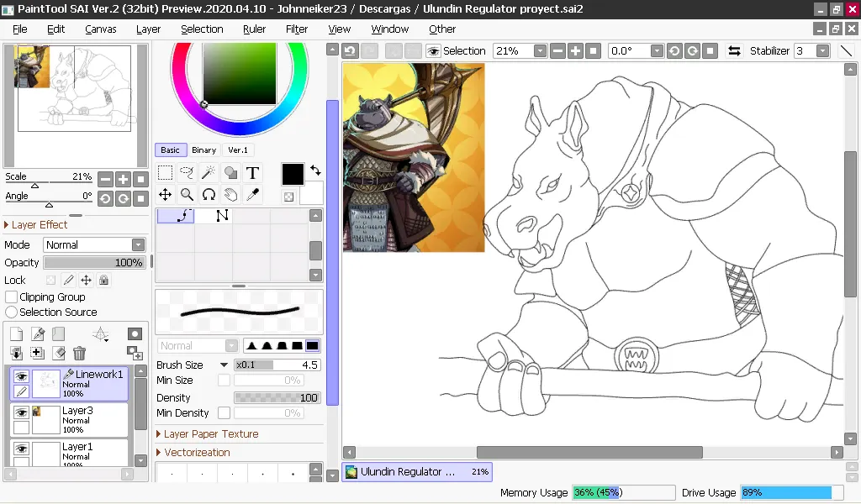Click the add-mask-from-layer icon
This screenshot has width=861, height=504.
pos(135,353)
